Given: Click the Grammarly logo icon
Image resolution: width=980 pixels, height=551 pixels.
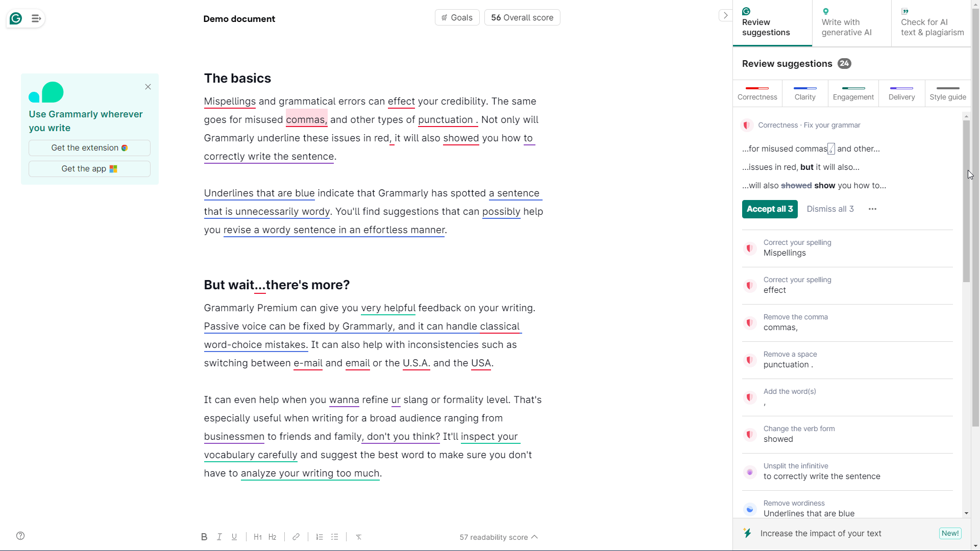Looking at the screenshot, I should pyautogui.click(x=16, y=18).
